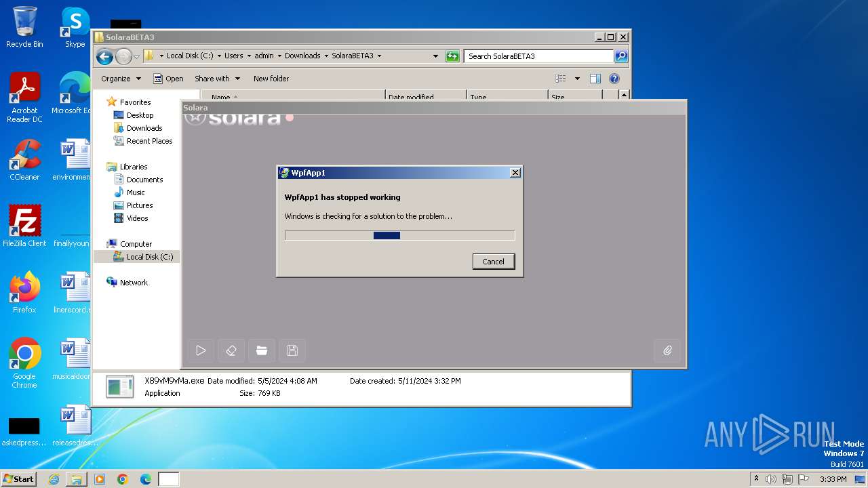Click the admin breadcrumb segment

click(264, 56)
